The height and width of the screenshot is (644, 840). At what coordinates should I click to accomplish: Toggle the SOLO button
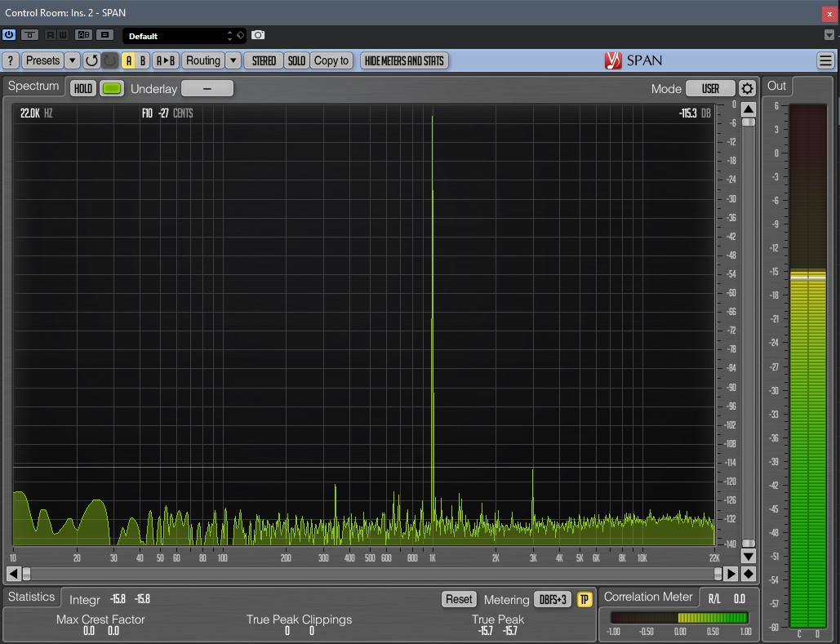pyautogui.click(x=296, y=60)
